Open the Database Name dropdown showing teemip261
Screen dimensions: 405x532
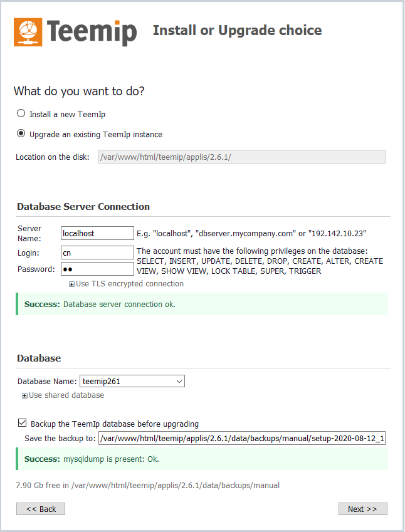(x=132, y=381)
